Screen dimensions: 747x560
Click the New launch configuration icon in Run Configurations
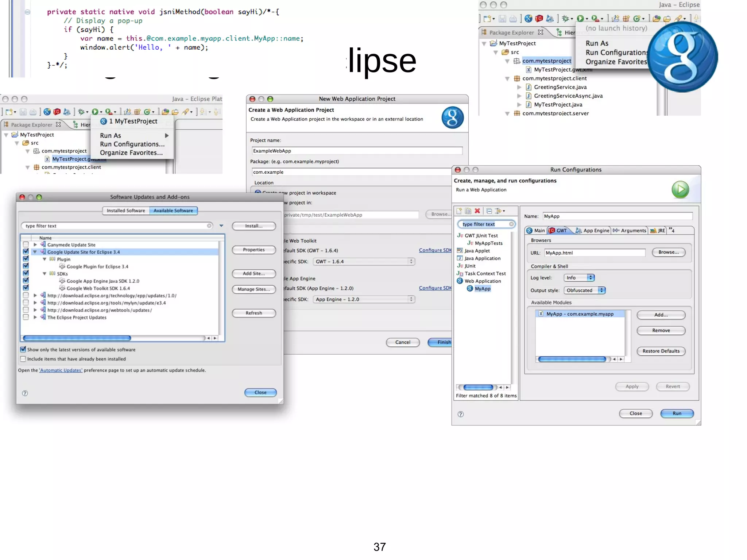point(459,211)
